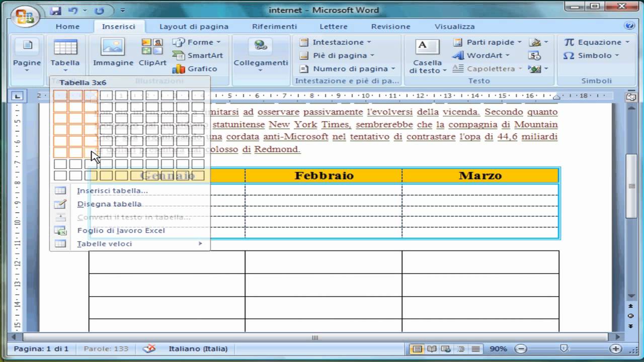Open the ClipArt pane
The width and height of the screenshot is (644, 362).
(x=152, y=53)
